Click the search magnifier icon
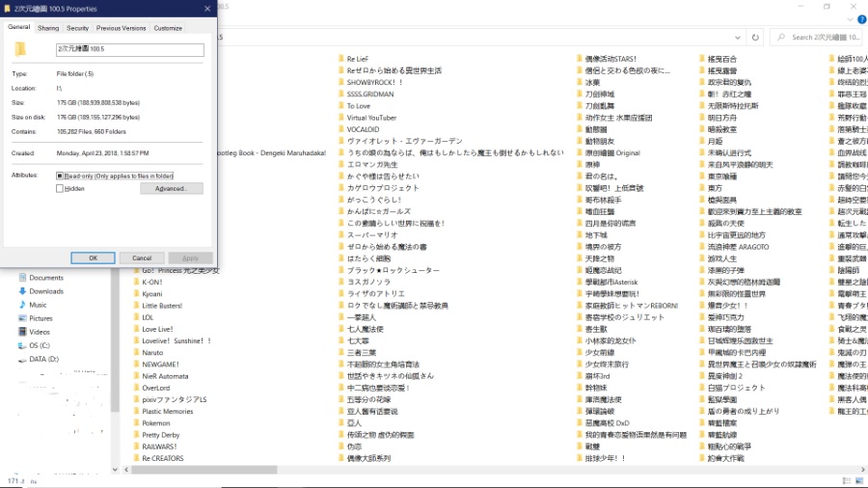Image resolution: width=868 pixels, height=488 pixels. [x=781, y=37]
